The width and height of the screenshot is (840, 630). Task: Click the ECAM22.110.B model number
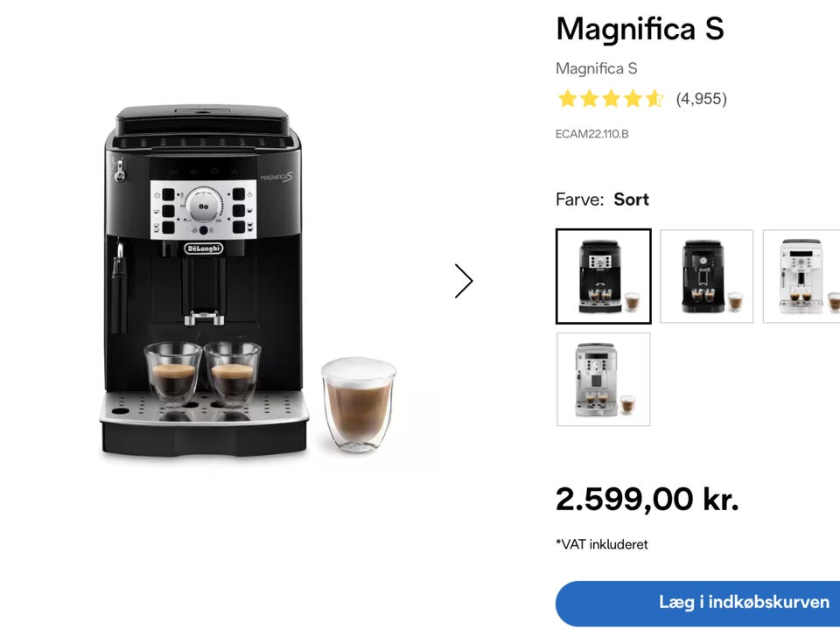592,134
